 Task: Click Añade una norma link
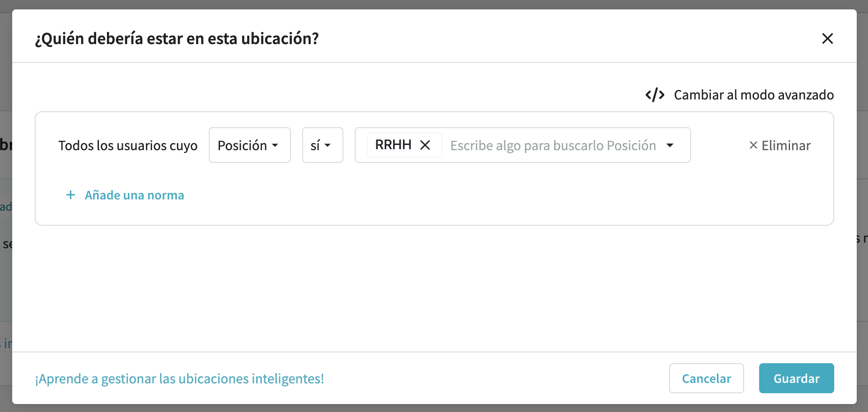tap(134, 195)
